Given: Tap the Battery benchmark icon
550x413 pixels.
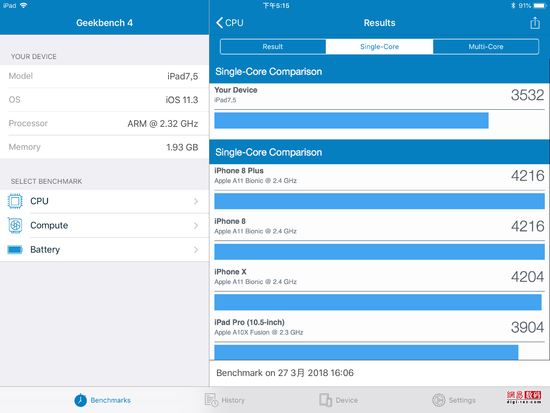Looking at the screenshot, I should pos(15,249).
